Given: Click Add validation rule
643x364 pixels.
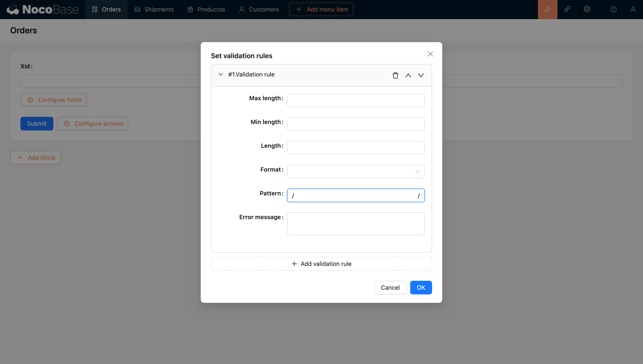Looking at the screenshot, I should click(x=321, y=264).
